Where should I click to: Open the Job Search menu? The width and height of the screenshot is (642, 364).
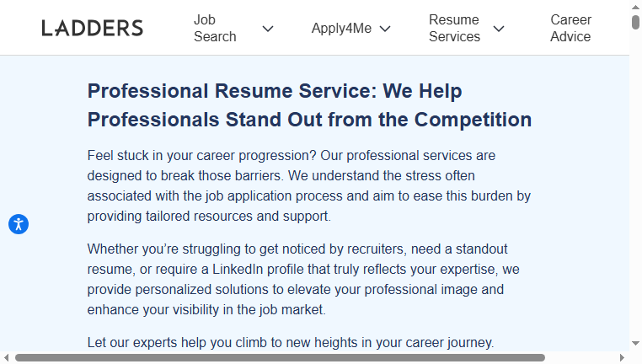pyautogui.click(x=215, y=29)
